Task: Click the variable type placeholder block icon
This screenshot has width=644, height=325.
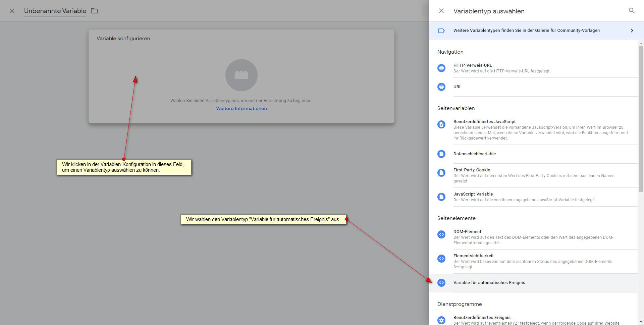Action: (241, 75)
